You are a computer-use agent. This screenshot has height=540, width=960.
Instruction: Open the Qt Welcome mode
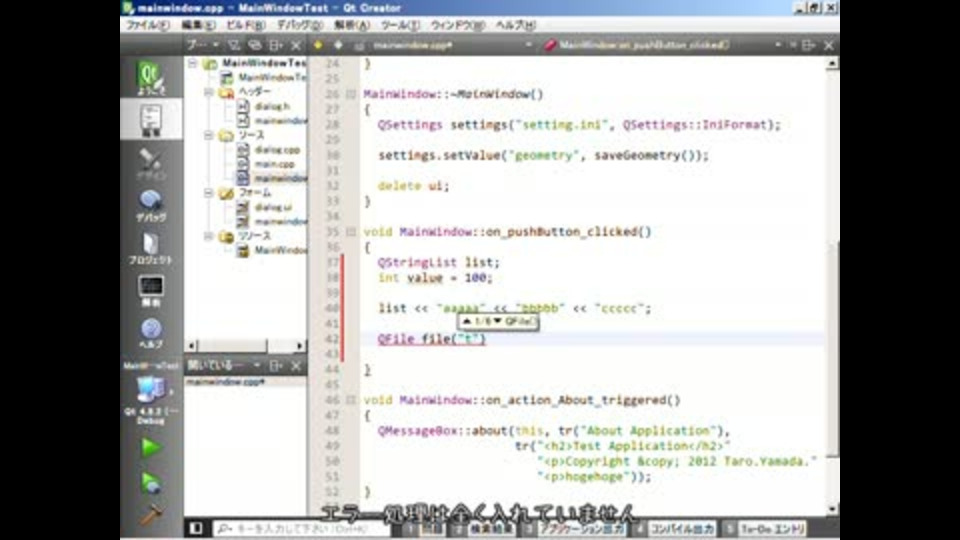coord(151,80)
